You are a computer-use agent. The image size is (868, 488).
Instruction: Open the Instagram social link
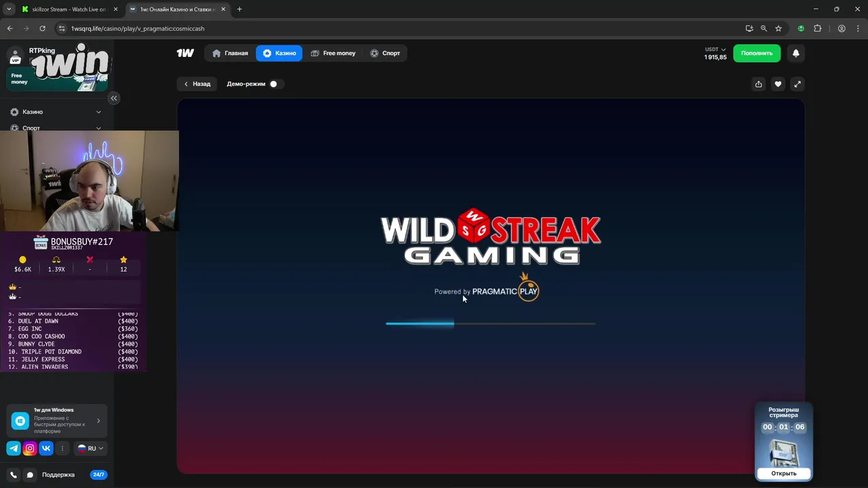(x=30, y=448)
